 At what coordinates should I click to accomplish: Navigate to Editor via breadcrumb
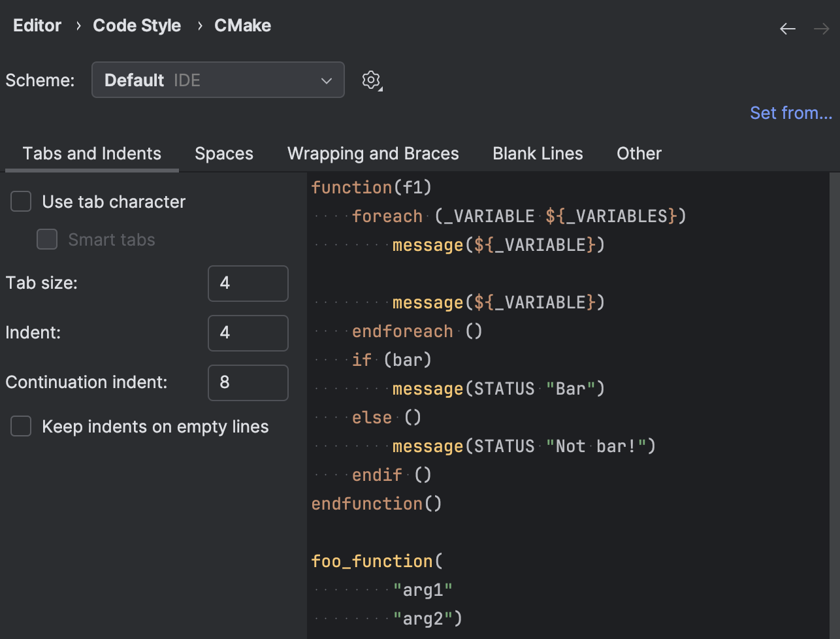click(37, 25)
